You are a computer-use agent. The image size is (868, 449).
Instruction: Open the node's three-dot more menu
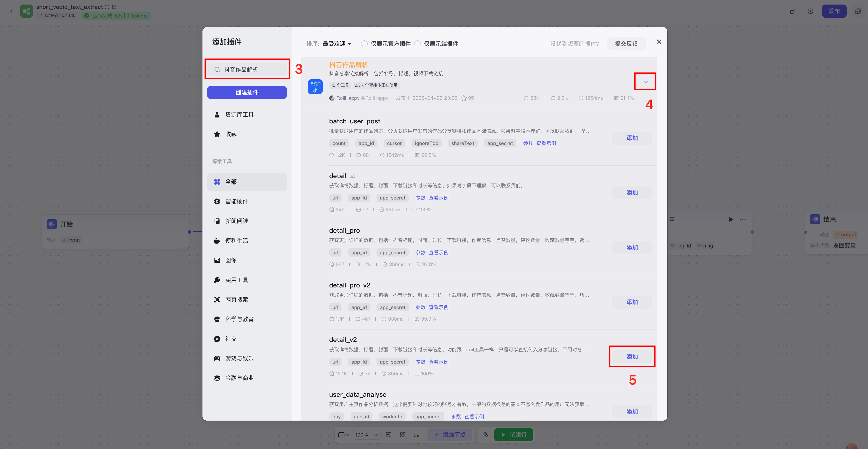pos(742,219)
